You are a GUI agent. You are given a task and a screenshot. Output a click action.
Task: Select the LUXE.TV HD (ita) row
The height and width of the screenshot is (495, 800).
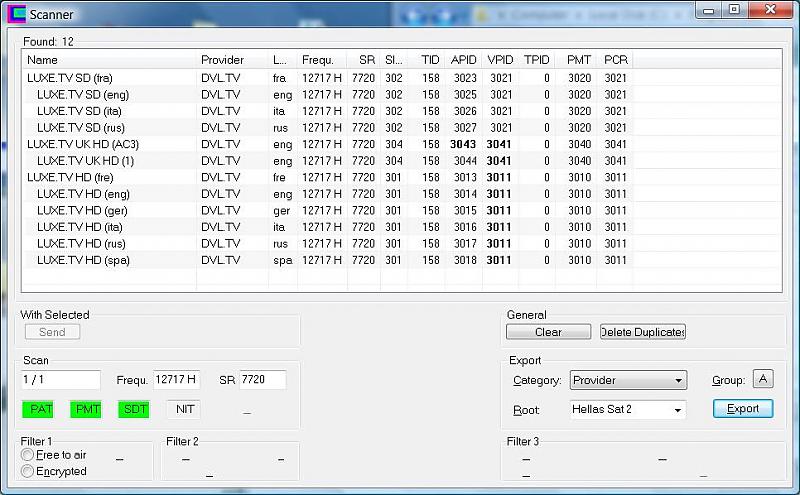(328, 227)
